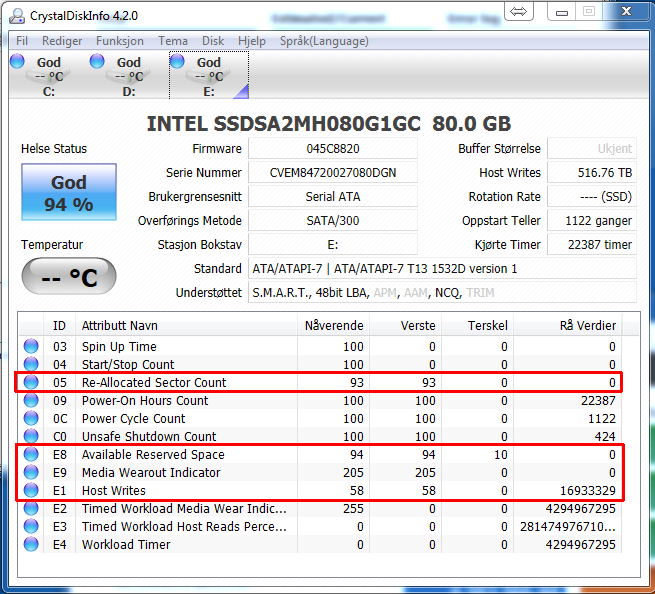Click the status orb of Re-Allocated Sector Count
This screenshot has width=655, height=594.
[x=31, y=382]
